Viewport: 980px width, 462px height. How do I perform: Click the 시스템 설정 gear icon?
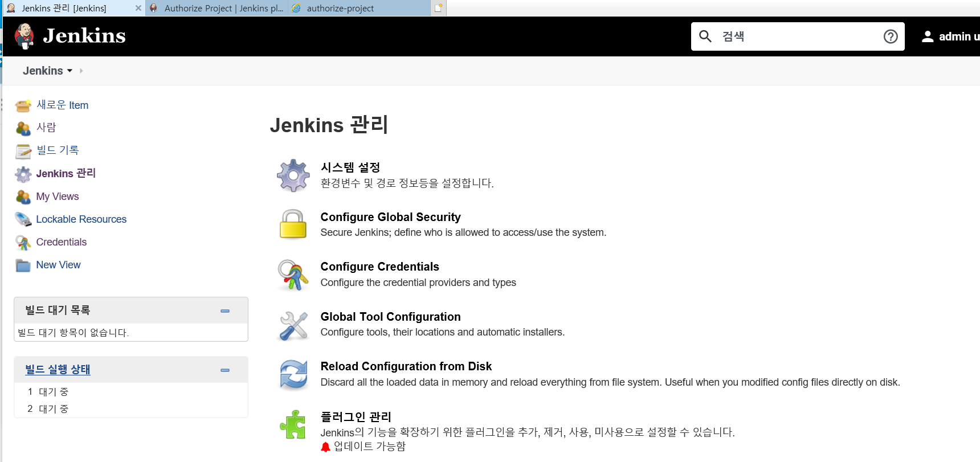(293, 175)
